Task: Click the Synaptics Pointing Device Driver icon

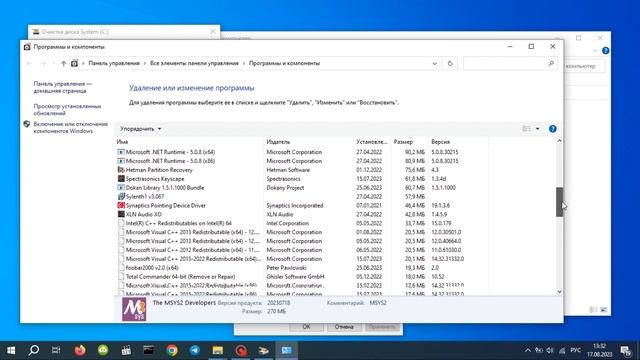Action: (x=121, y=205)
